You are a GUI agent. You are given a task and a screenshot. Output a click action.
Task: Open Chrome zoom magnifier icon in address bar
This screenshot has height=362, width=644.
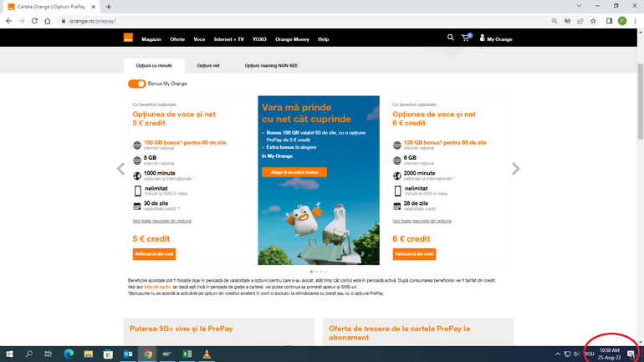click(x=555, y=21)
